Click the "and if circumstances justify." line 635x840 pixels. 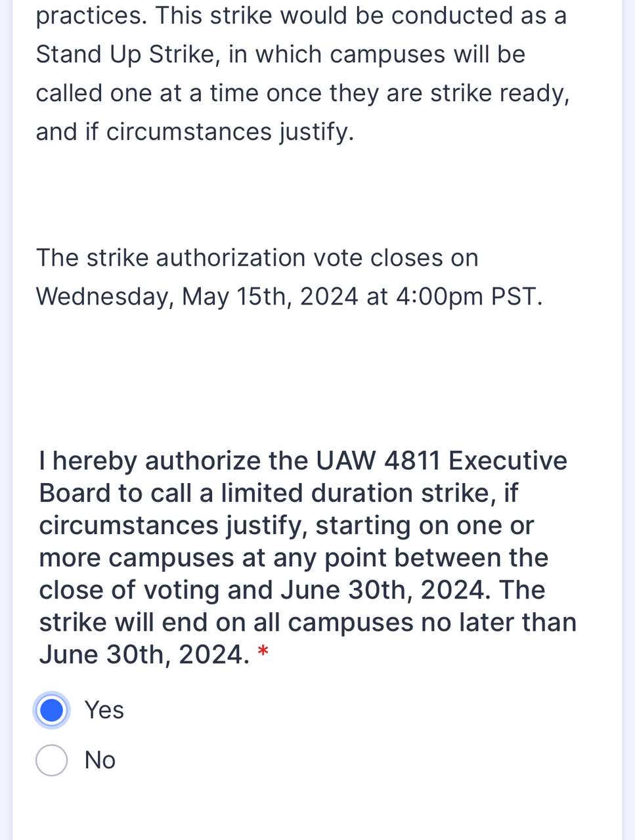195,132
